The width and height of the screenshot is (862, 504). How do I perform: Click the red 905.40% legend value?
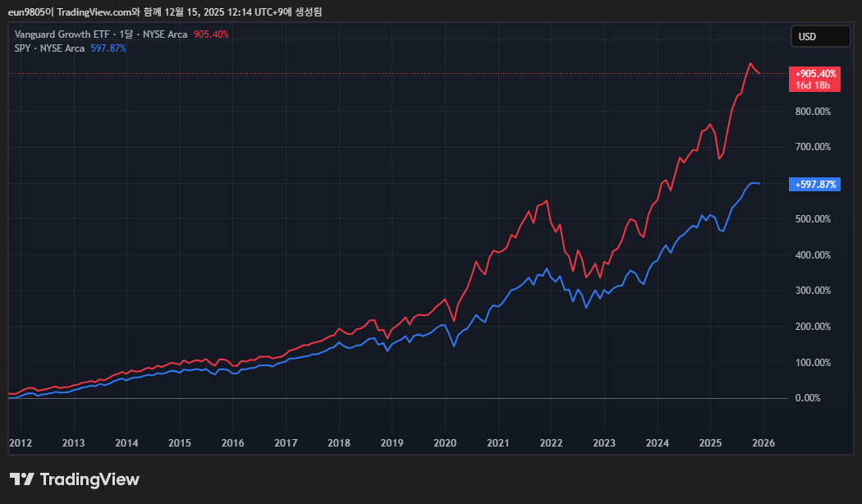[x=211, y=34]
